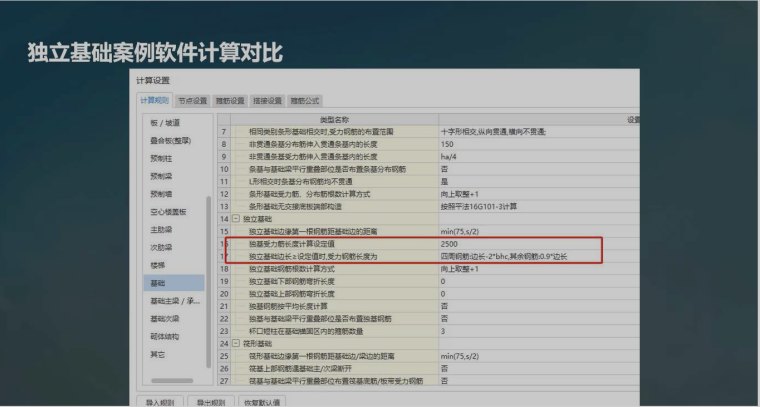Click the 杯口短柱在基础插固区内的箍筋数量 value 3

tap(444, 331)
